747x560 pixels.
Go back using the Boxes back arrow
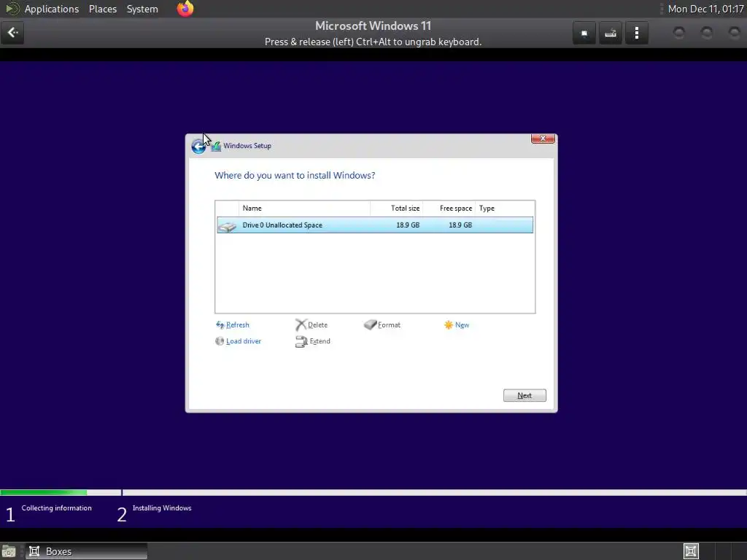coord(12,33)
